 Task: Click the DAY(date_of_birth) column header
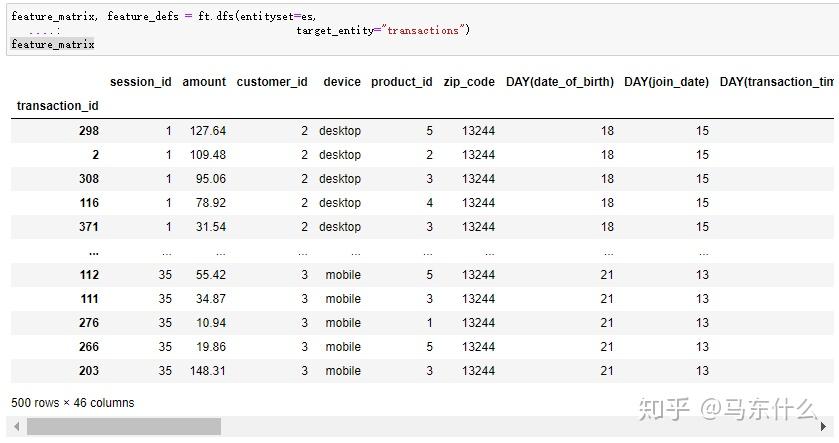pyautogui.click(x=560, y=82)
